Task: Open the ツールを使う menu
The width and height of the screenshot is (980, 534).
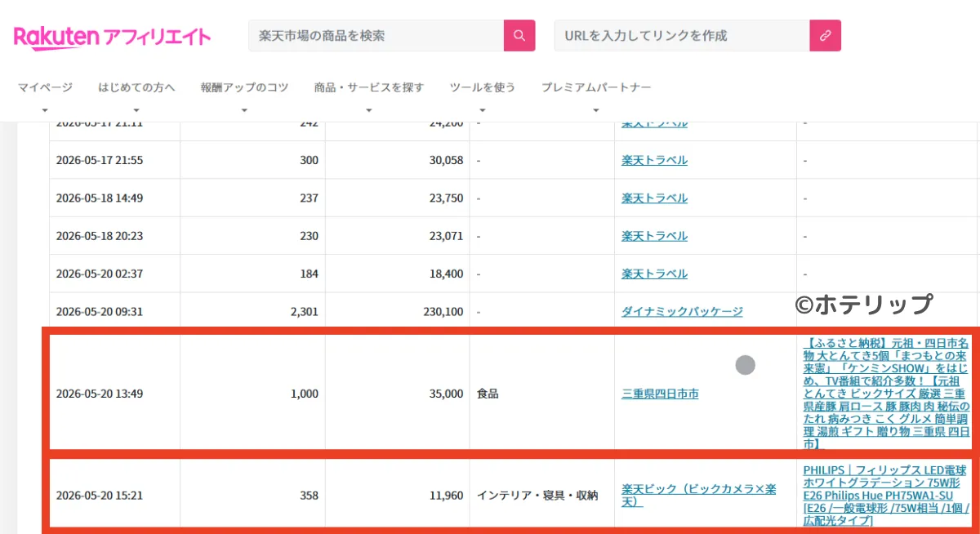Action: [x=483, y=87]
